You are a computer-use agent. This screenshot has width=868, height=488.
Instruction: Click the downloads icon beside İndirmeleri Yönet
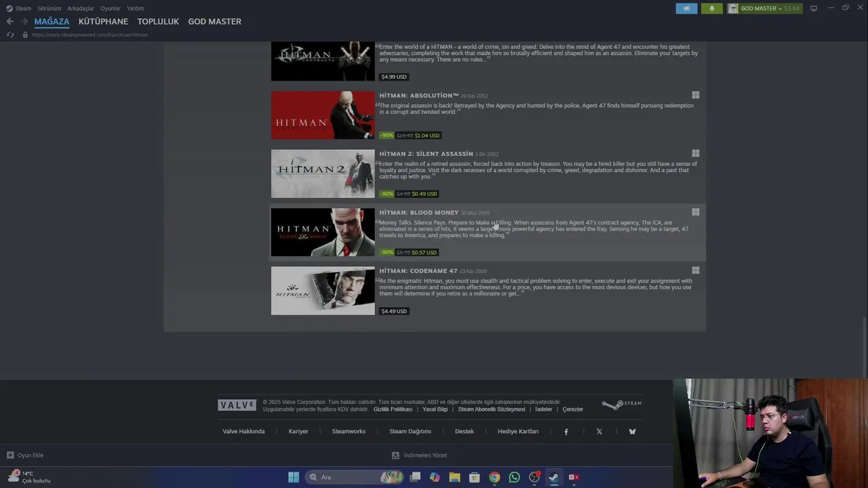(x=395, y=455)
